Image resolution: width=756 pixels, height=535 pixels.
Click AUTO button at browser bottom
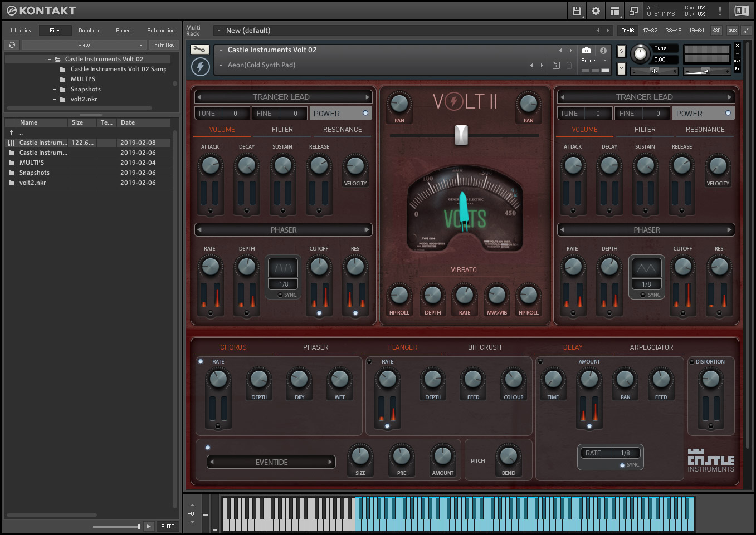tap(168, 526)
